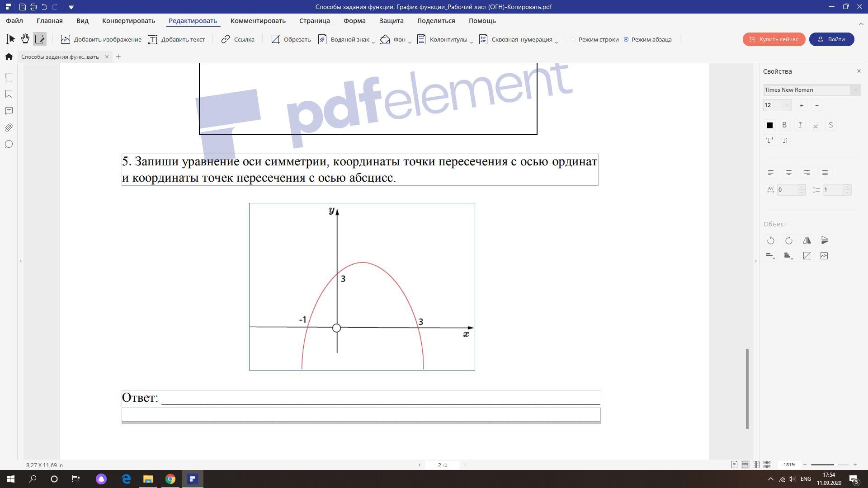Viewport: 868px width, 488px height.
Task: Click the Sign In button
Action: (831, 39)
